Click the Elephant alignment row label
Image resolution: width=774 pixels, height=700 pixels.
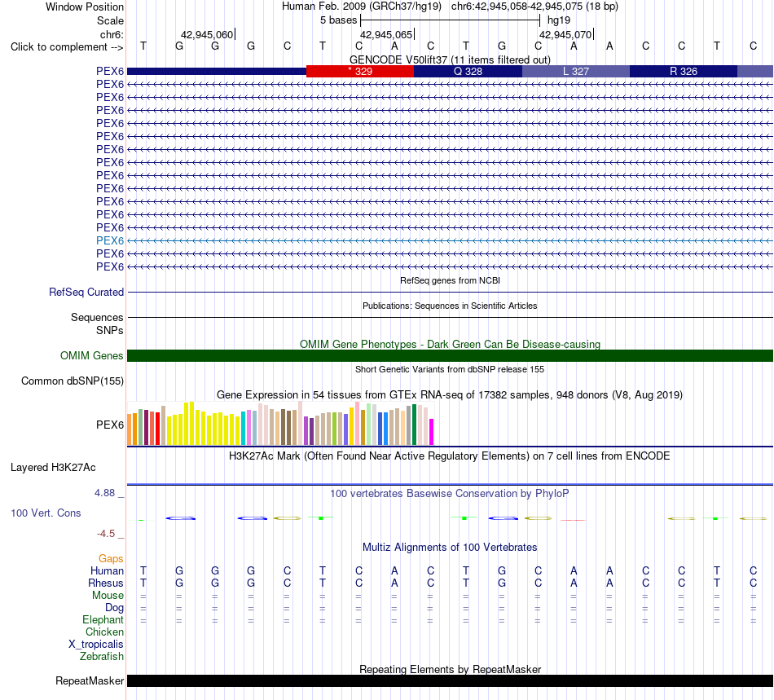(x=103, y=619)
